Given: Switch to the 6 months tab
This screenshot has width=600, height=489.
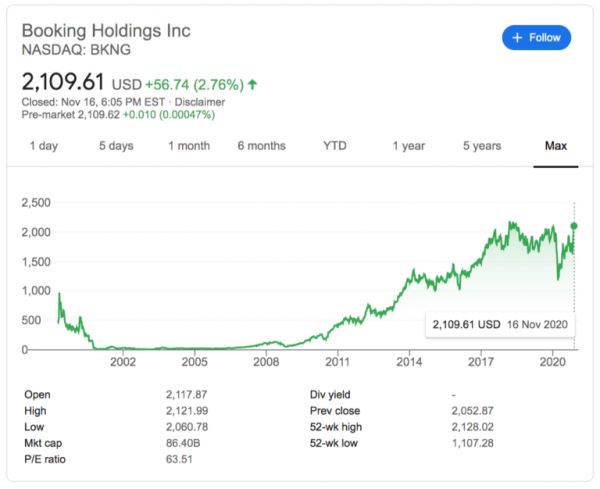Looking at the screenshot, I should pos(261,146).
